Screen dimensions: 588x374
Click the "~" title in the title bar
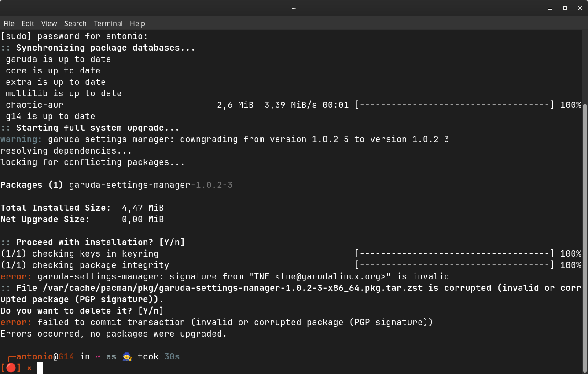pyautogui.click(x=294, y=8)
